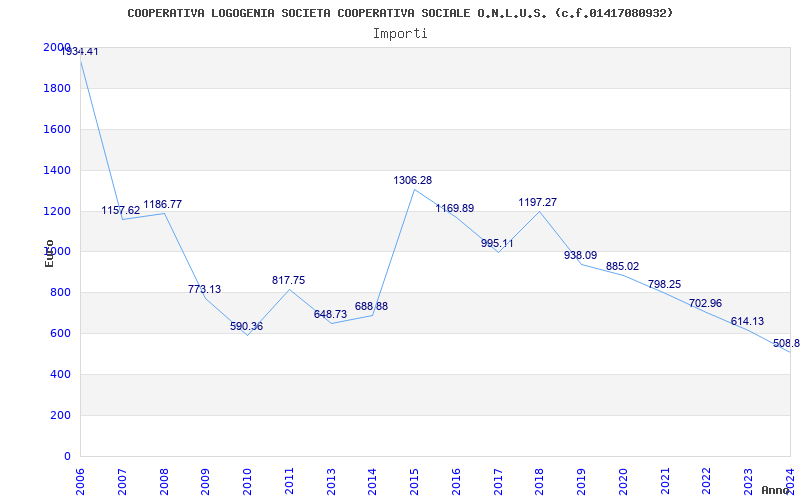Click the 1157.62 data label
This screenshot has width=800, height=500.
point(120,210)
